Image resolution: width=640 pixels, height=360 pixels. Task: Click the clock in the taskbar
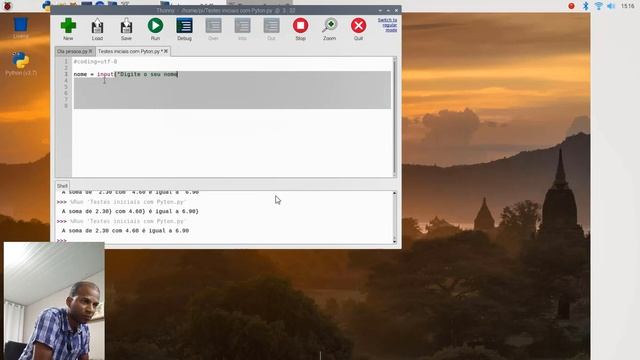click(628, 6)
